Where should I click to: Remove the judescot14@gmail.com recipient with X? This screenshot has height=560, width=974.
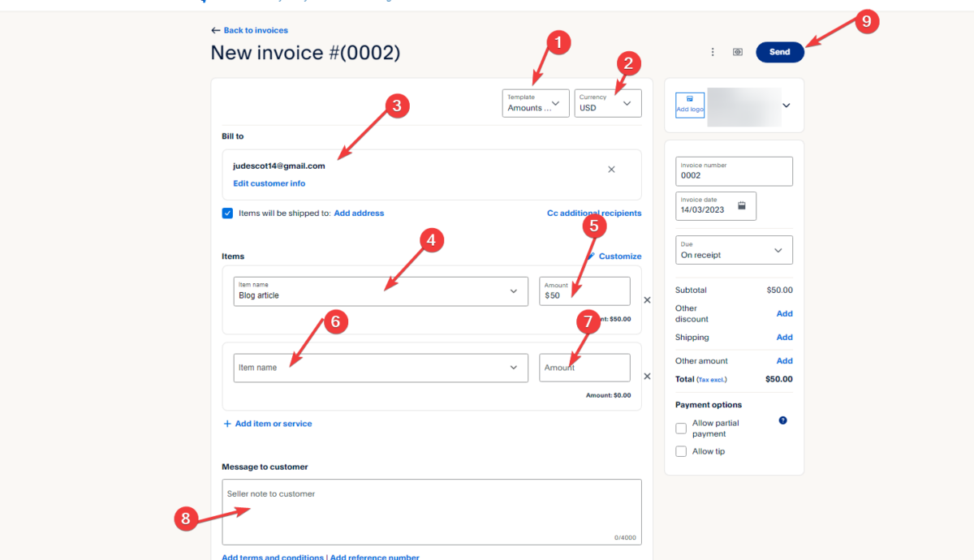click(x=611, y=170)
